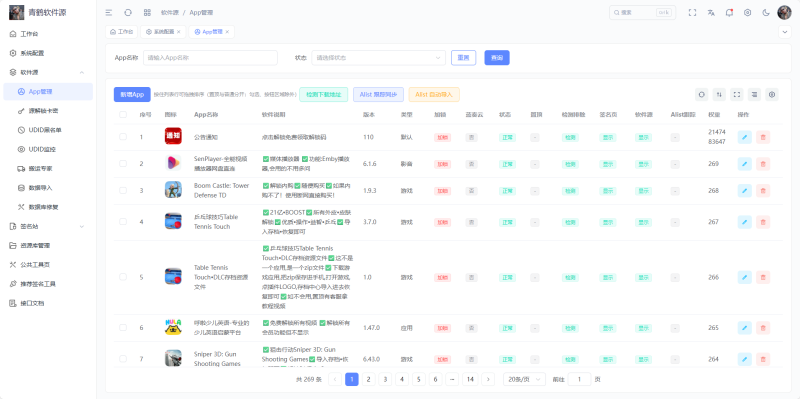Click the header search box
The image size is (800, 399).
[x=642, y=13]
